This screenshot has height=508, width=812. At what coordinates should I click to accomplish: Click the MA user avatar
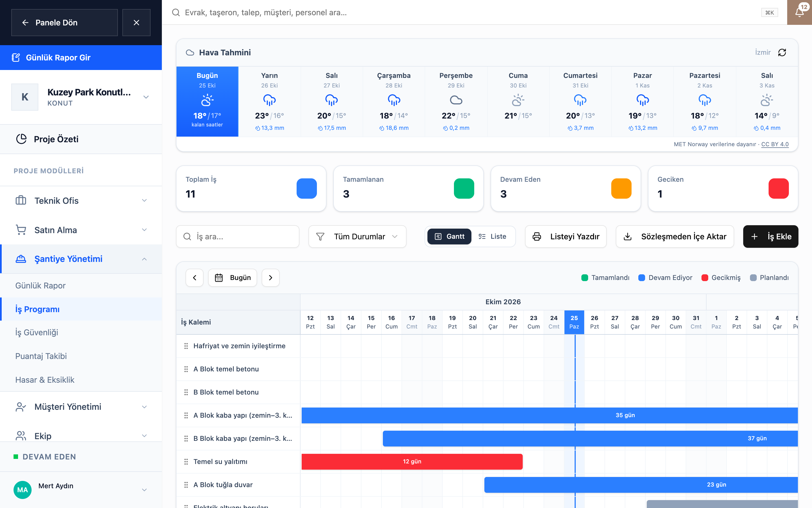click(23, 490)
